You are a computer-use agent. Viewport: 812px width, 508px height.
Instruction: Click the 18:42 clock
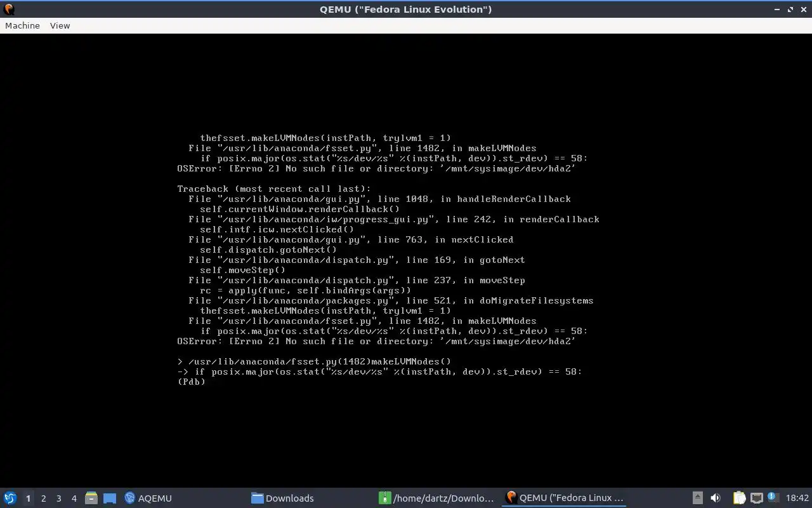[x=797, y=498]
